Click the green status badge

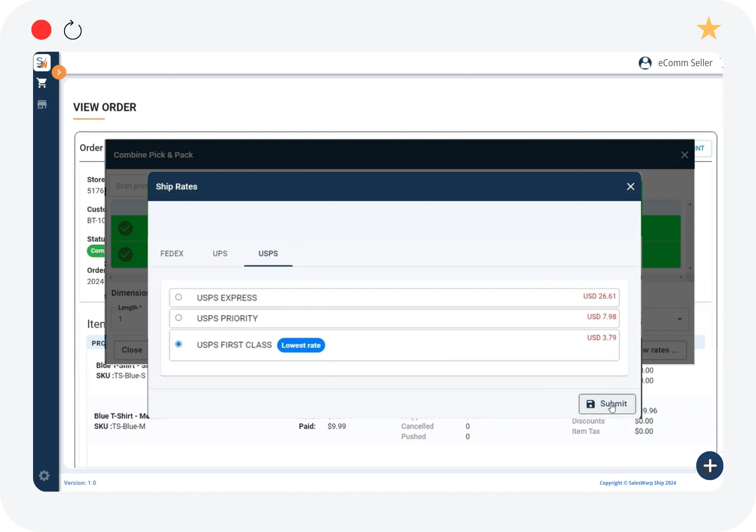point(96,251)
